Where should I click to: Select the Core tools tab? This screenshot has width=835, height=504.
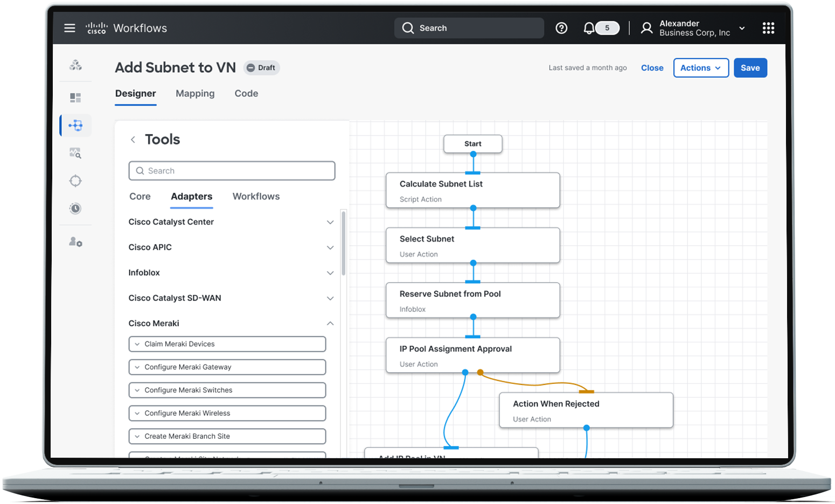(x=140, y=197)
